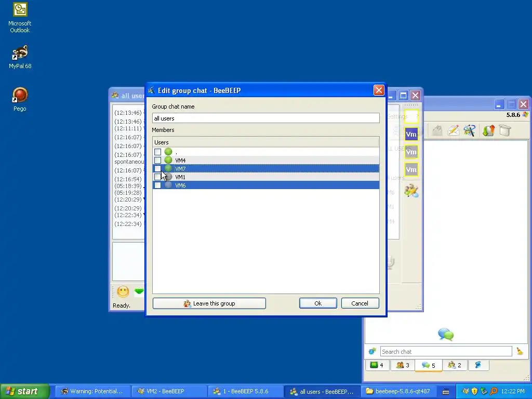Click the broom clear-search icon

click(520, 352)
